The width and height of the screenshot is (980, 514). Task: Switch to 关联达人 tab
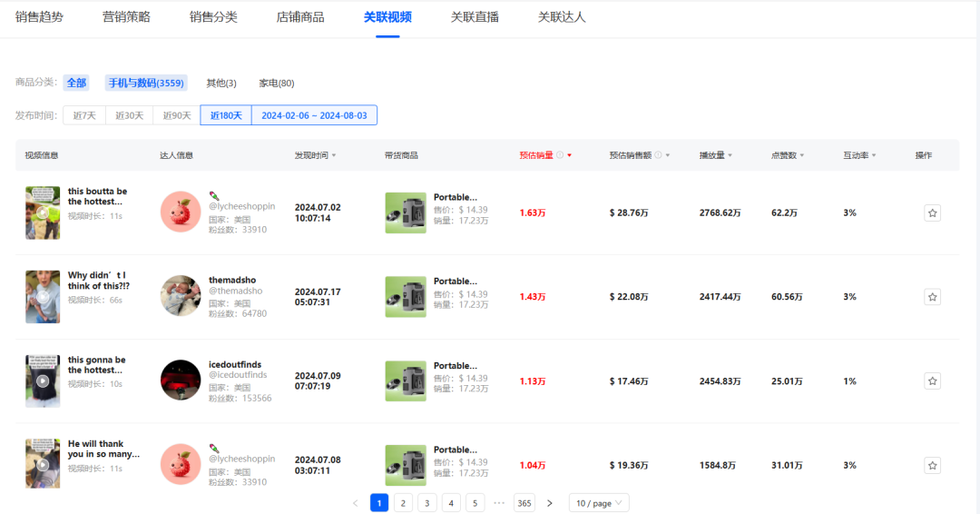click(562, 17)
